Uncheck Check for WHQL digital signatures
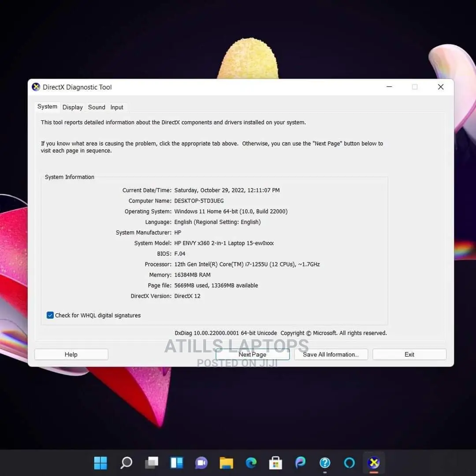Image resolution: width=476 pixels, height=476 pixels. 50,315
